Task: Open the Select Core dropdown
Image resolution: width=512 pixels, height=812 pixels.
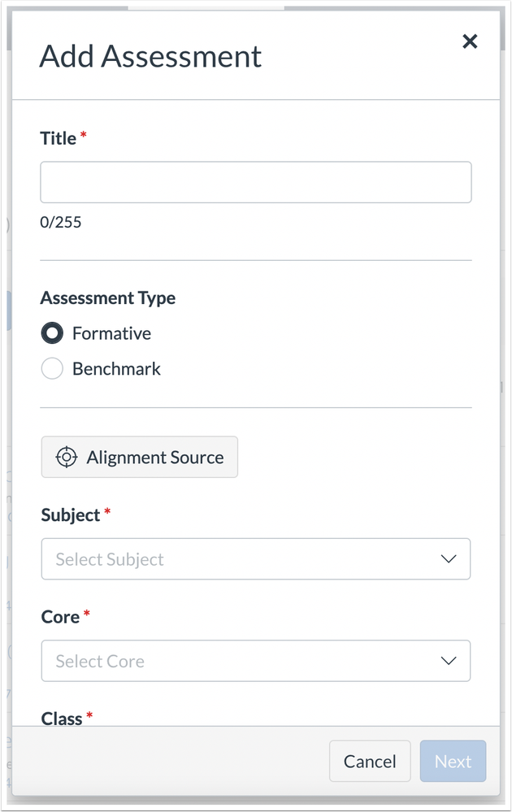Action: click(256, 661)
